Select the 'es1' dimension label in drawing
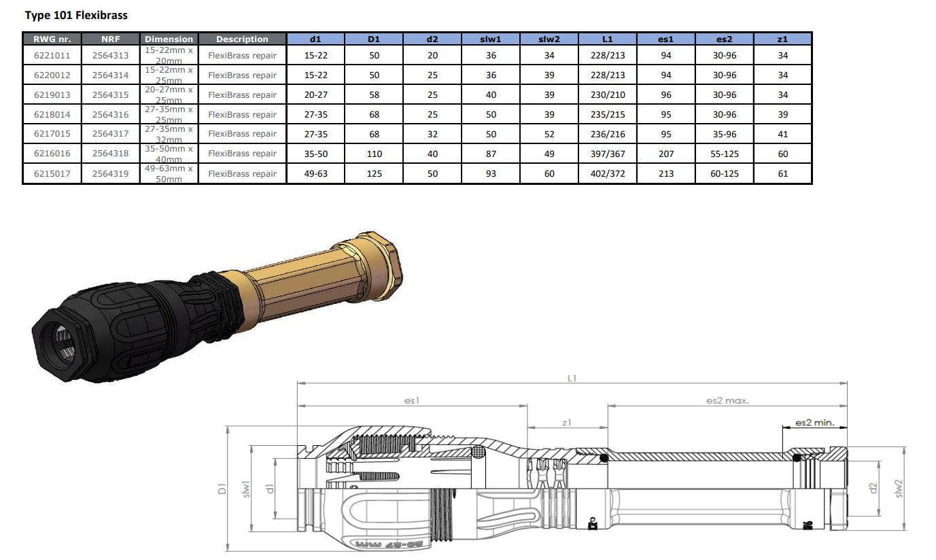Image resolution: width=936 pixels, height=560 pixels. [x=412, y=401]
